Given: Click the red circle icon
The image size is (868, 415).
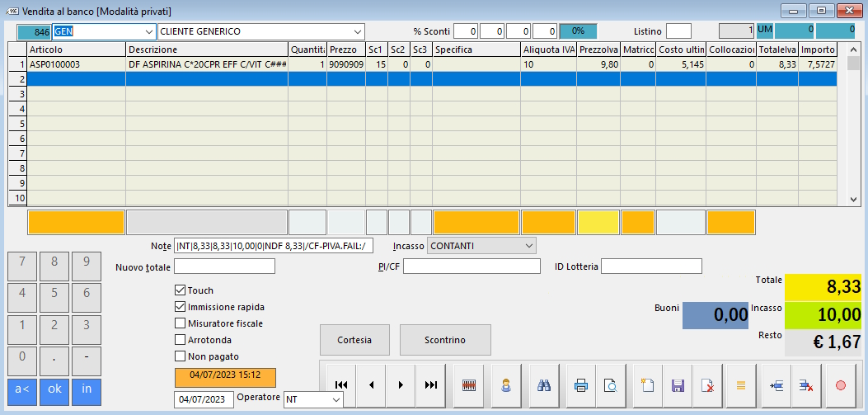Looking at the screenshot, I should click(x=840, y=384).
